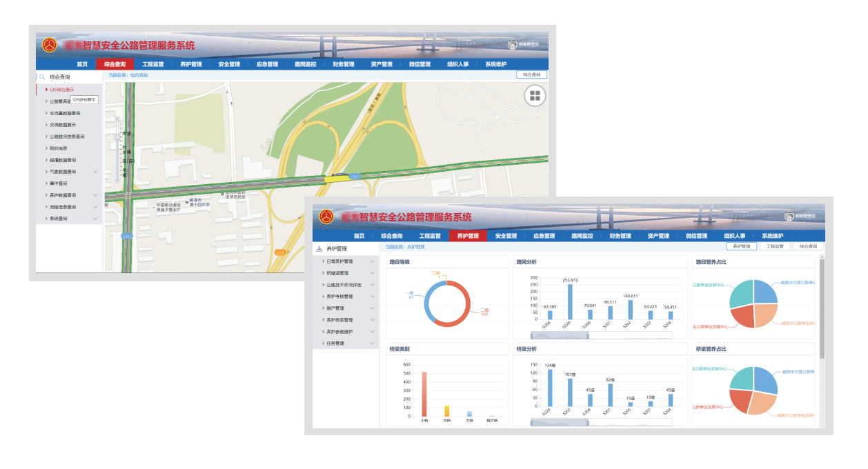
Task: Click the 养护管理 sidebar header icon
Action: point(319,248)
